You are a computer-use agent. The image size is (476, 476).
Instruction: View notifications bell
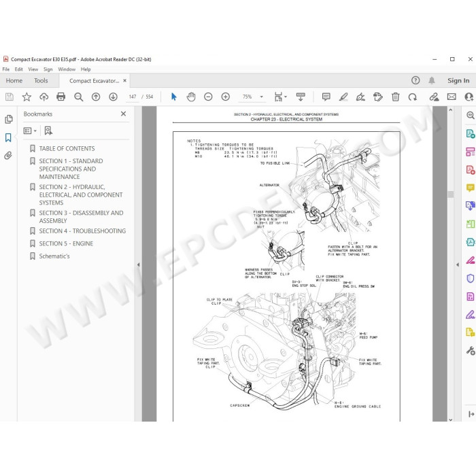tap(431, 80)
